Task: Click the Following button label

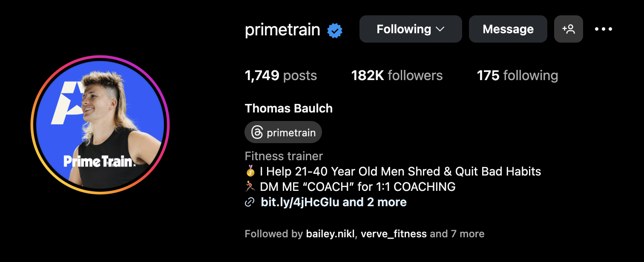Action: pyautogui.click(x=404, y=29)
